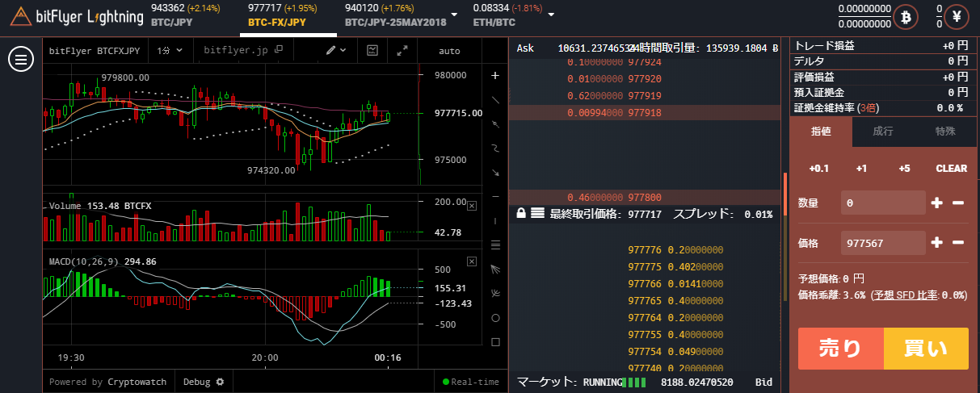This screenshot has height=393, width=980.
Task: Click the 数量 quantity input field
Action: click(883, 203)
